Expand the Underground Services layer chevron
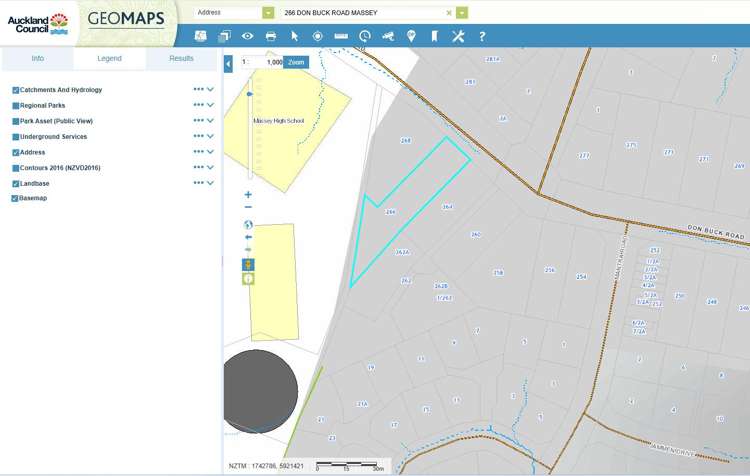The height and width of the screenshot is (476, 750). pos(211,137)
